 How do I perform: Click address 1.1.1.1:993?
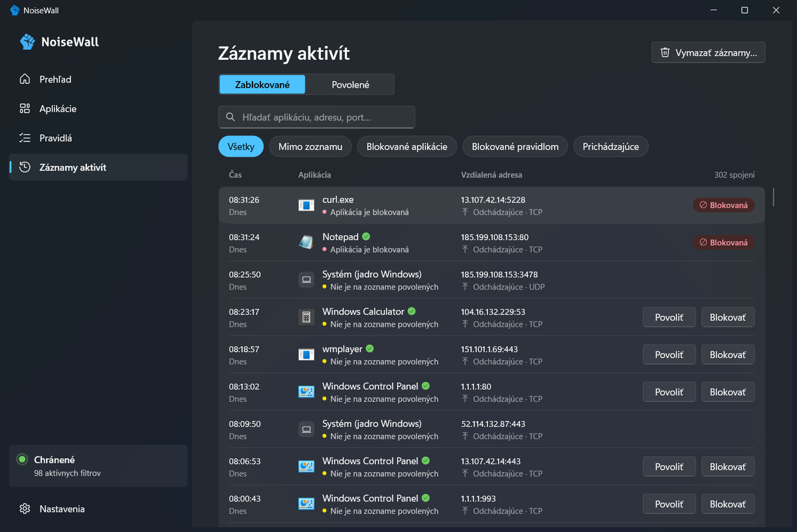click(478, 498)
